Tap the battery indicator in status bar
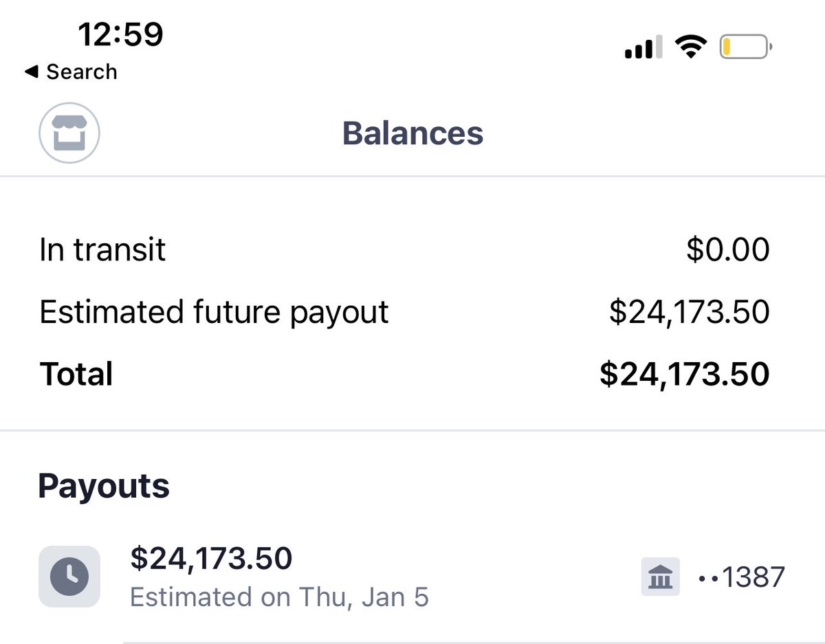825x644 pixels. pos(746,47)
